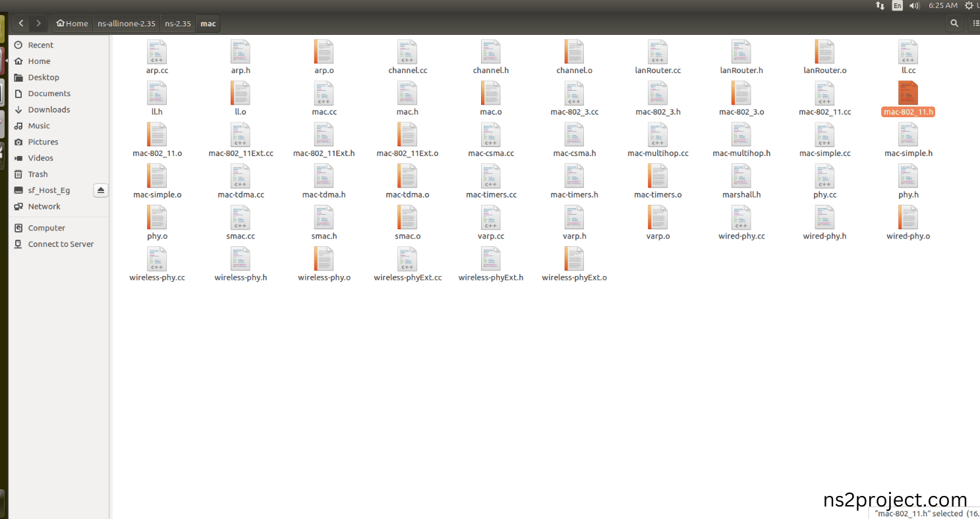Select the mac-simple.h file icon
The height and width of the screenshot is (519, 980).
point(908,134)
